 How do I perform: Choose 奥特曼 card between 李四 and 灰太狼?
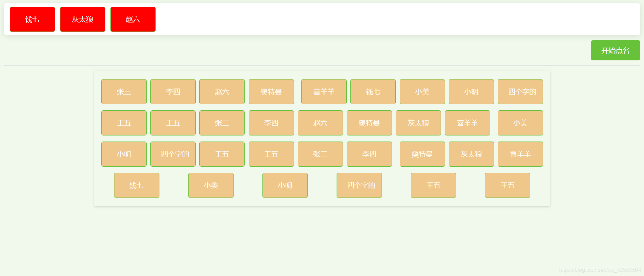422,154
